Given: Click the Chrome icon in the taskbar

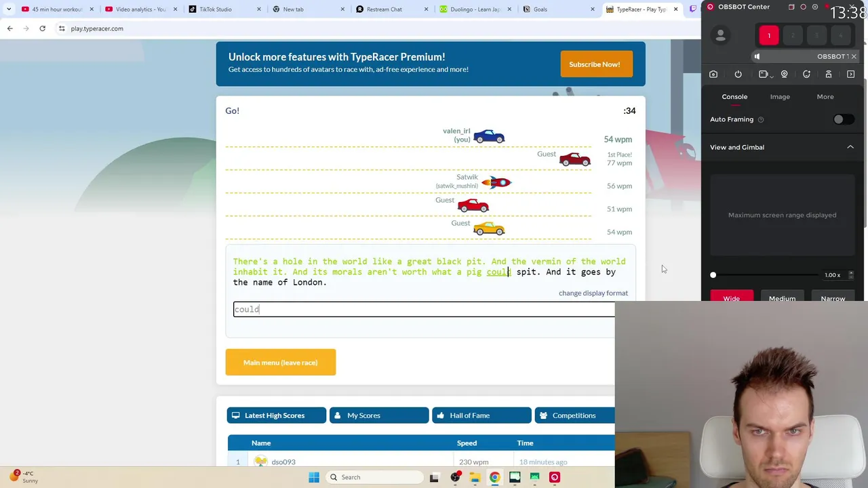Looking at the screenshot, I should (x=495, y=477).
